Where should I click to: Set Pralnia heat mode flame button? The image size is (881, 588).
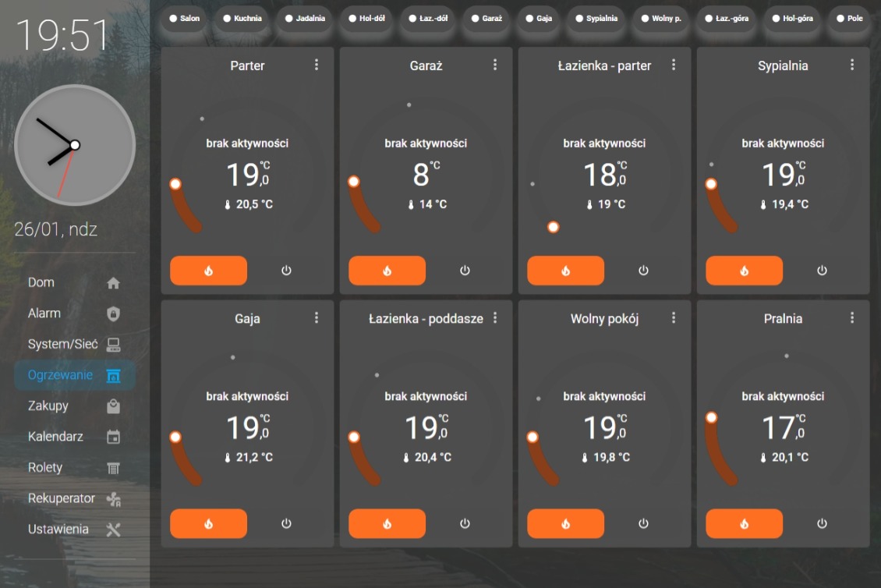(745, 523)
